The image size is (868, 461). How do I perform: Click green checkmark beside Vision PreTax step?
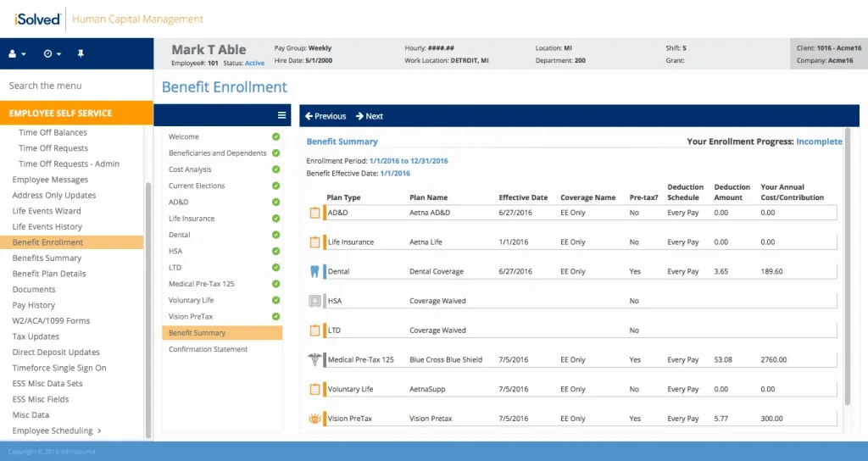tap(275, 317)
